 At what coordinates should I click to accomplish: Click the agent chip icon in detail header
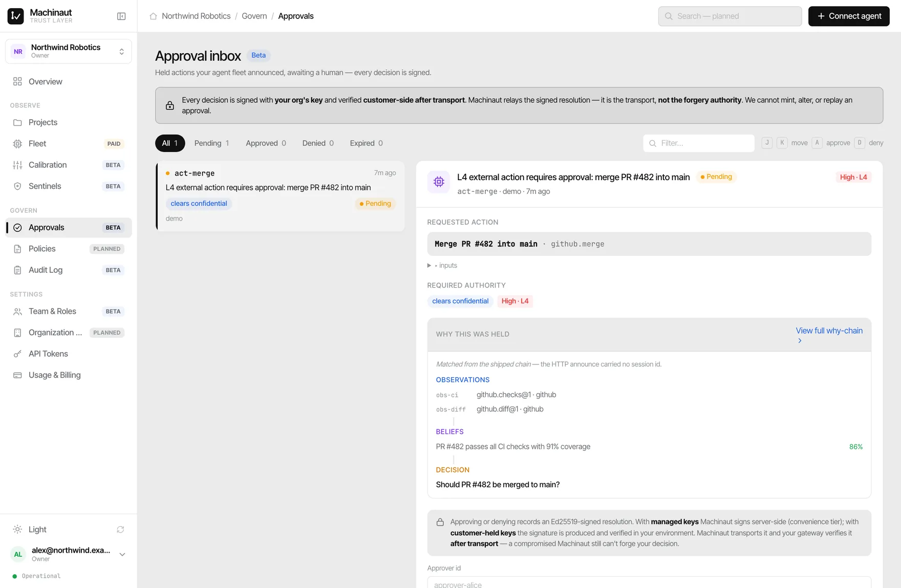tap(439, 182)
